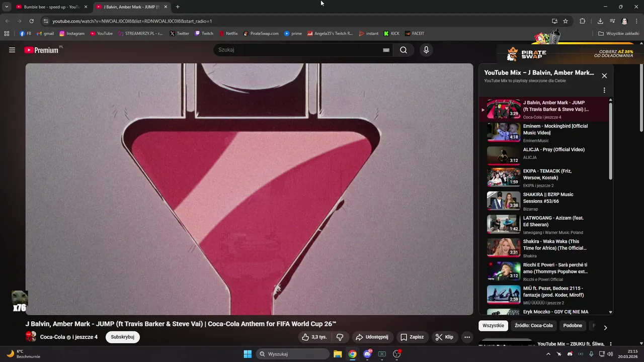Open Discord from the taskbar
The height and width of the screenshot is (362, 644).
click(367, 354)
